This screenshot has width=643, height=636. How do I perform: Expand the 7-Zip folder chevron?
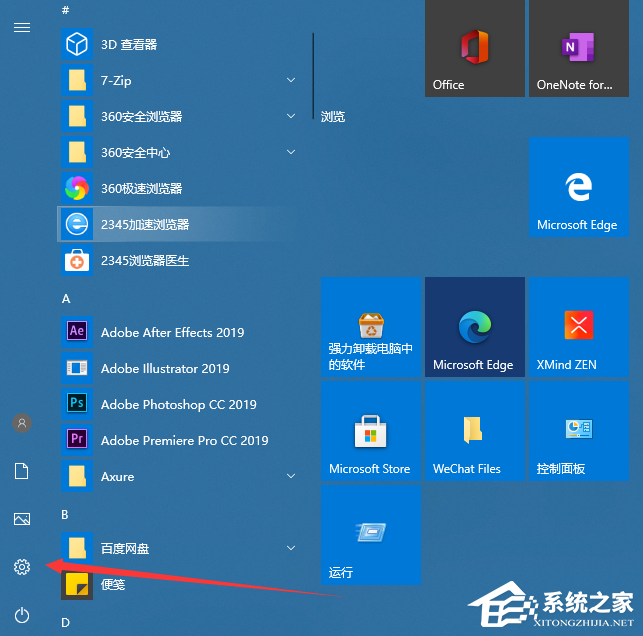pyautogui.click(x=291, y=80)
